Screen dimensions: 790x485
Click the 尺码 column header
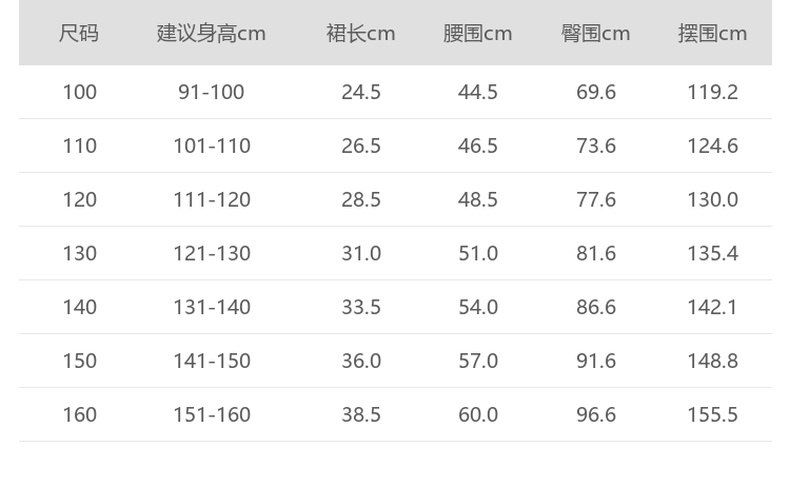(x=79, y=33)
